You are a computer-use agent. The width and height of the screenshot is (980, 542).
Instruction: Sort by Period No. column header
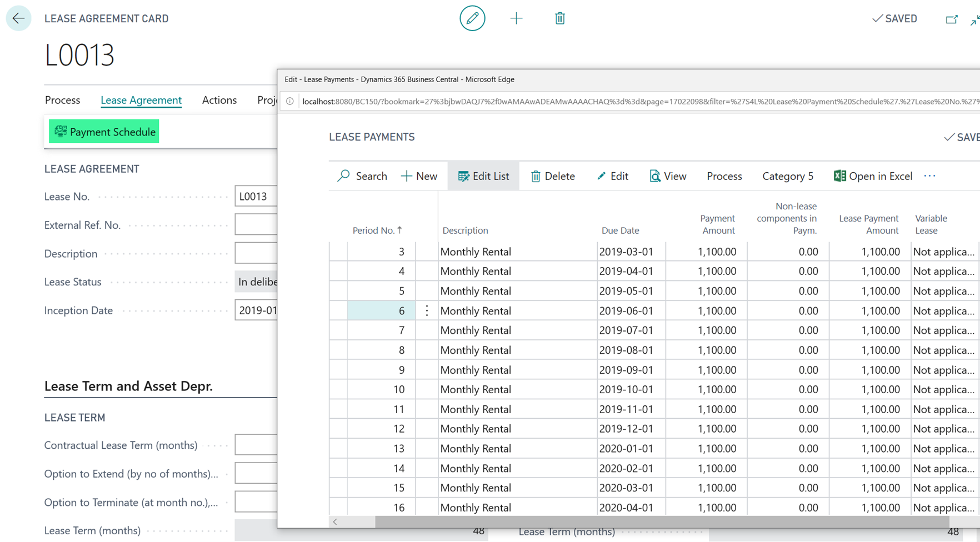pyautogui.click(x=377, y=230)
